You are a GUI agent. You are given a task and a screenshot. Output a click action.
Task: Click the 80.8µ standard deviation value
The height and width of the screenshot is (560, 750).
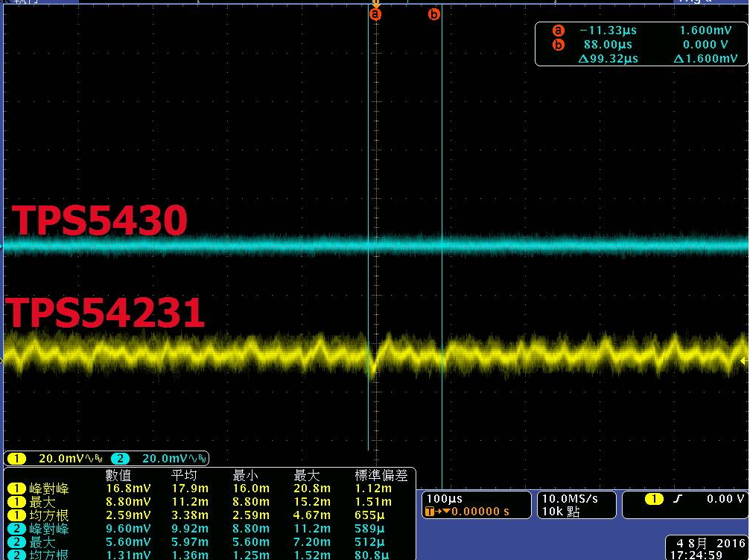point(372,556)
